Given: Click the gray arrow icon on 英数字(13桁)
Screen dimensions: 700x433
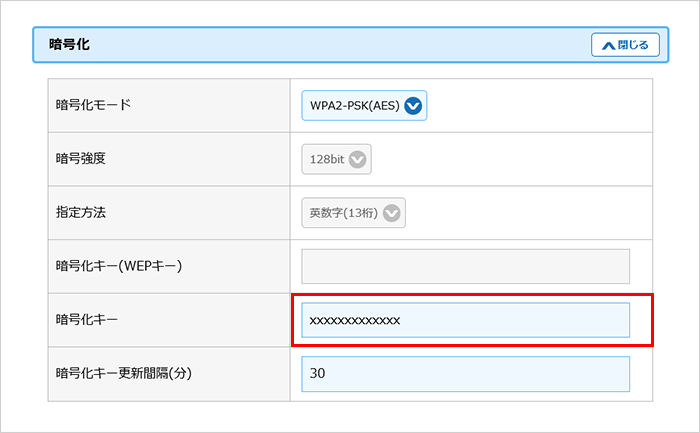Looking at the screenshot, I should tap(392, 212).
